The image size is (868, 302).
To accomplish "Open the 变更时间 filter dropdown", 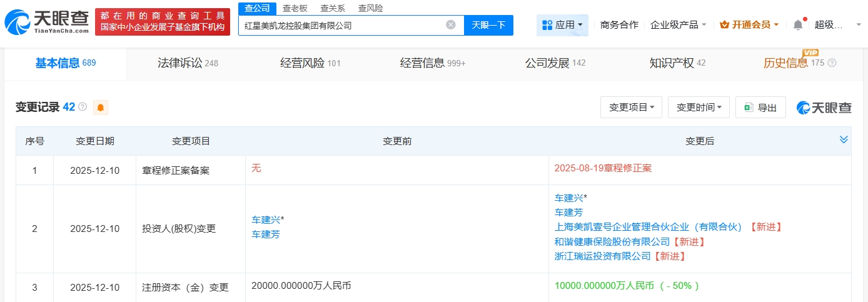I will click(699, 108).
